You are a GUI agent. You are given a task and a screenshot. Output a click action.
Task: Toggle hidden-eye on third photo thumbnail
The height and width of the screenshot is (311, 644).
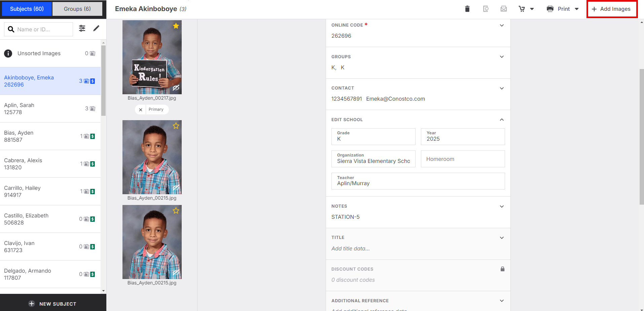[176, 273]
